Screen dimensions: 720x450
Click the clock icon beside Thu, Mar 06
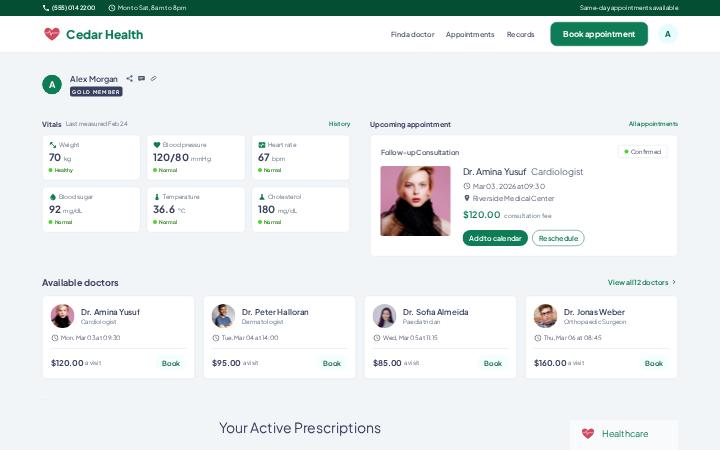[x=538, y=338]
